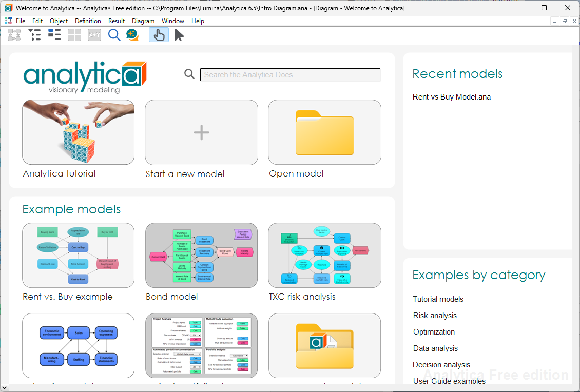Image resolution: width=580 pixels, height=392 pixels.
Task: Open the AI assistant chat icon
Action: (x=132, y=35)
